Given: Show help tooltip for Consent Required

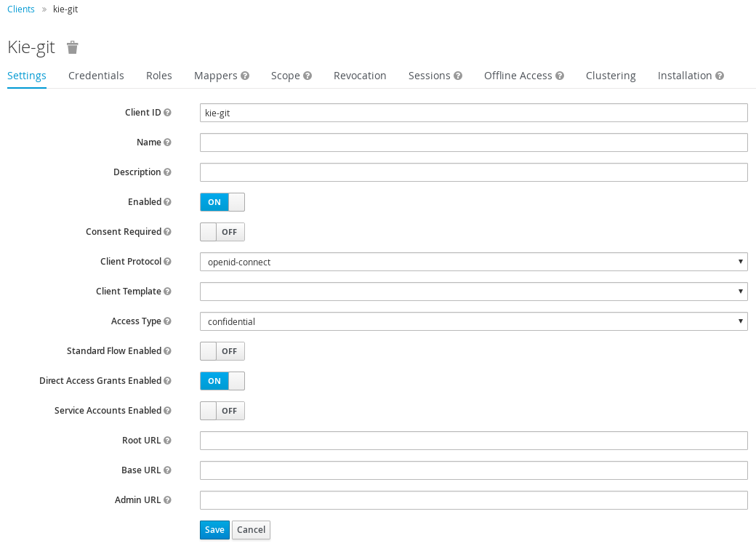Looking at the screenshot, I should (167, 231).
